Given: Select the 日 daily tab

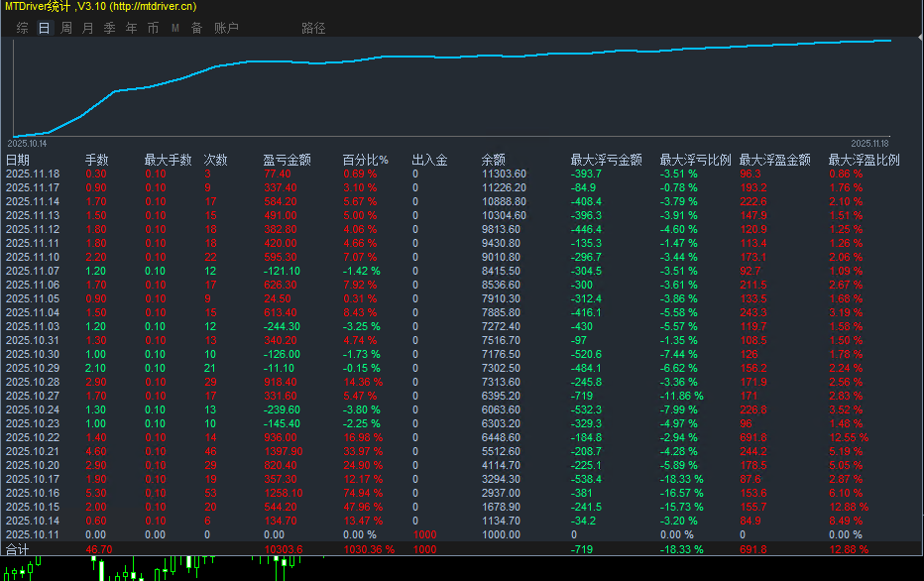Looking at the screenshot, I should pyautogui.click(x=45, y=28).
